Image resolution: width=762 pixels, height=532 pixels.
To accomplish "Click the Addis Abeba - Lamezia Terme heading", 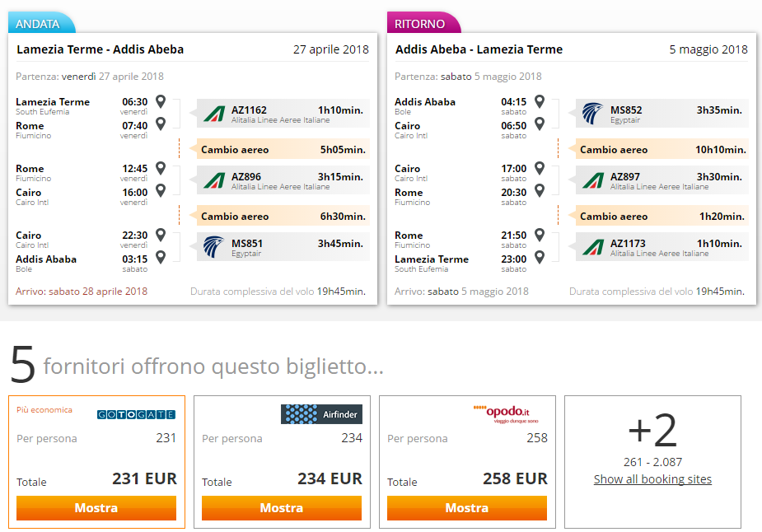I will [x=479, y=49].
